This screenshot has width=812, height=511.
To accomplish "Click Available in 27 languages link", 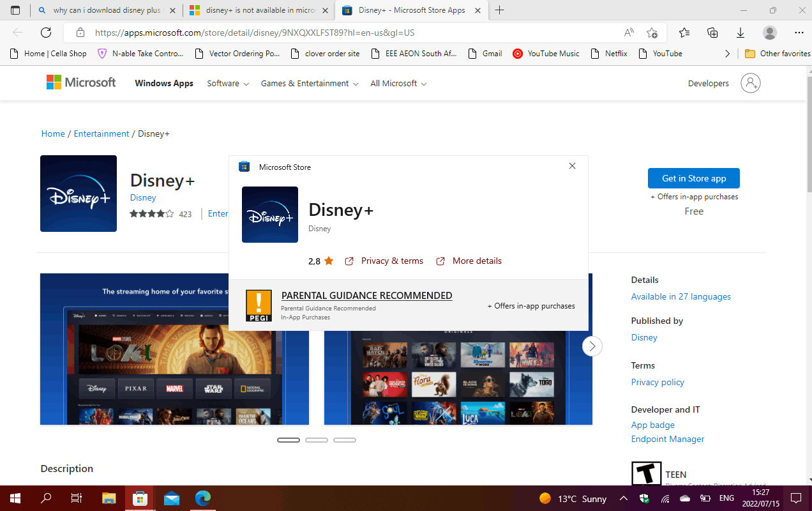I will point(681,296).
